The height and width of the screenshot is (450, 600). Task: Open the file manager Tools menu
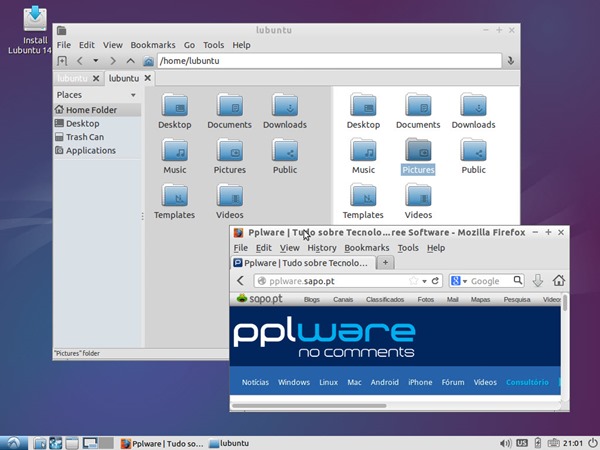coord(214,45)
